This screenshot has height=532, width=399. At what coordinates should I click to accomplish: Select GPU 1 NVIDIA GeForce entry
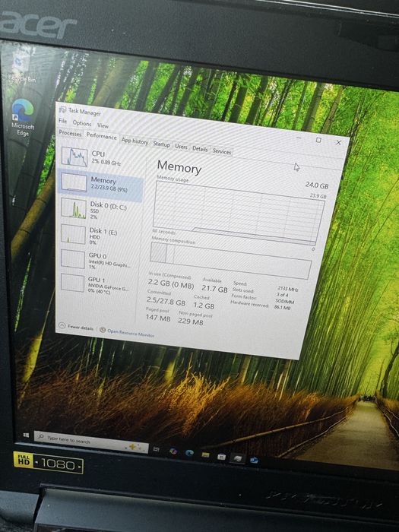97,284
